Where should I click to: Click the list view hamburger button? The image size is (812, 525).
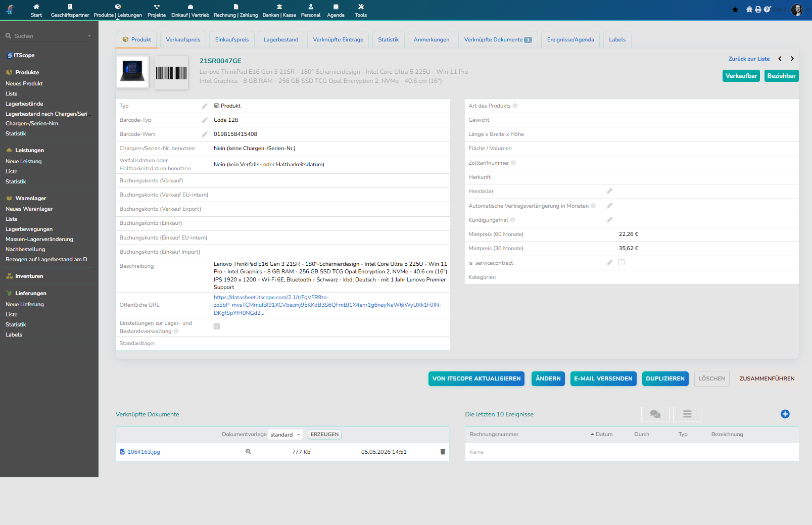point(687,414)
